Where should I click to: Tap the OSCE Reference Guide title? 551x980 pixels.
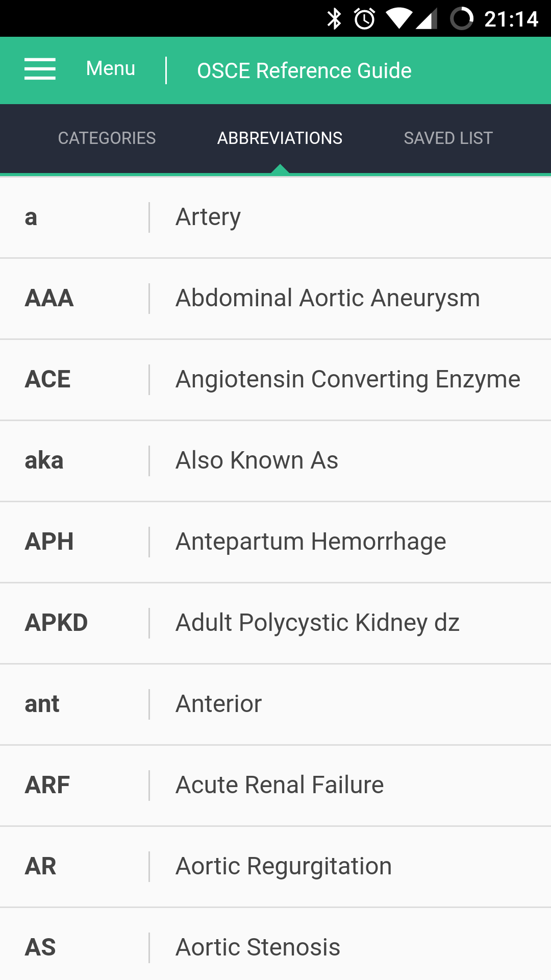click(x=304, y=70)
